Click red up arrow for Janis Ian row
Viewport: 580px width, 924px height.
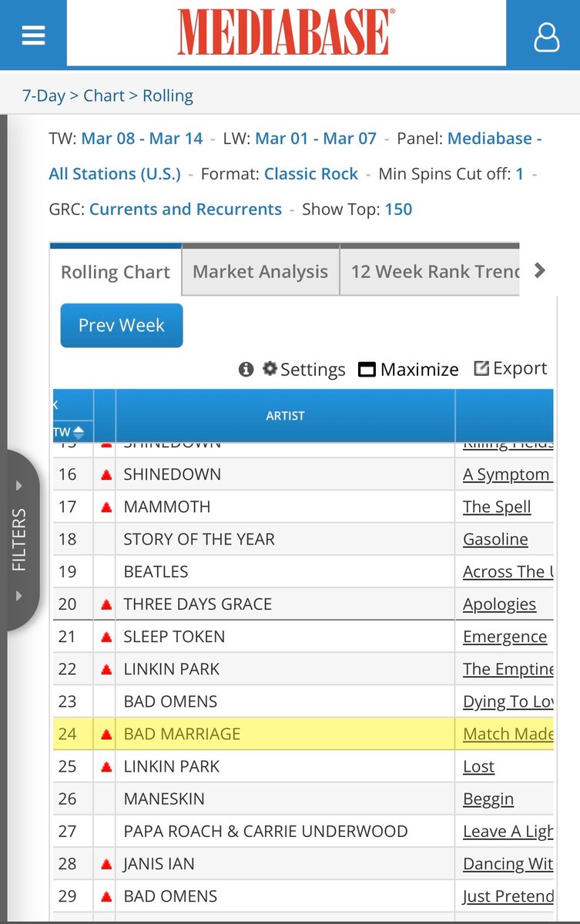(106, 865)
